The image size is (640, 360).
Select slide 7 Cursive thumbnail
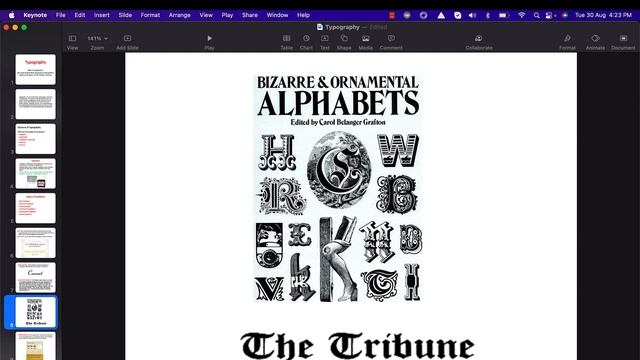click(x=36, y=278)
